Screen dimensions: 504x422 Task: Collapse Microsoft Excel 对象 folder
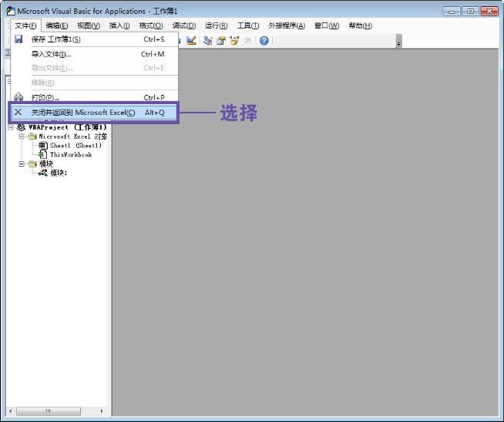[x=22, y=137]
